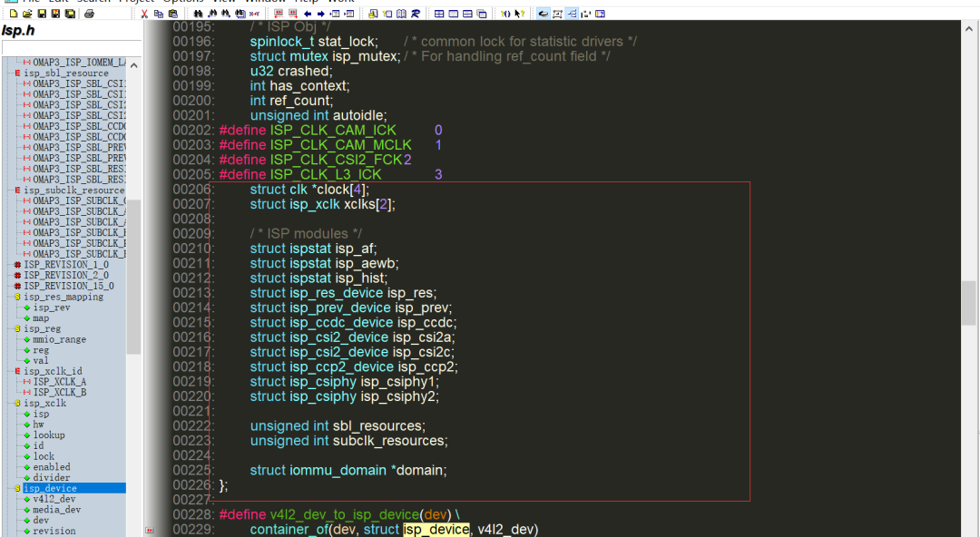Collapse the isp_sbl_resource tree node
This screenshot has width=980, height=537.
click(x=17, y=73)
